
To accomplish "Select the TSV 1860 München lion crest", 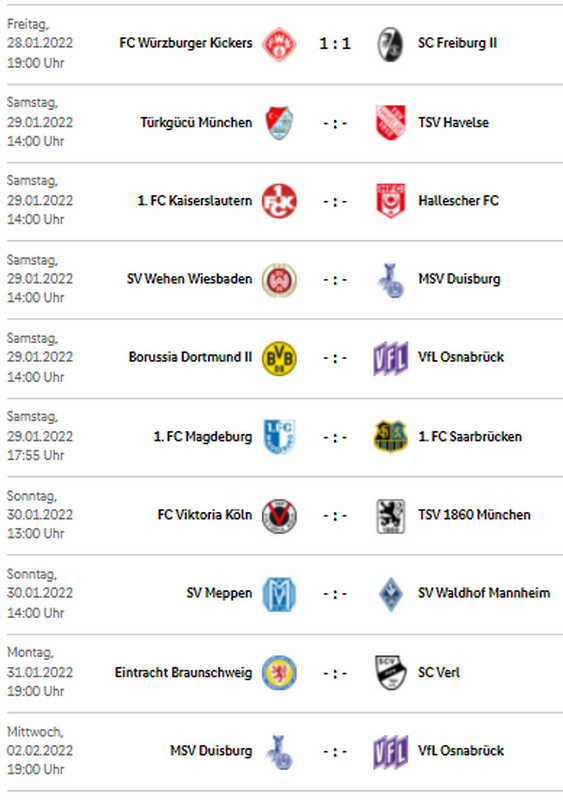I will tap(390, 516).
